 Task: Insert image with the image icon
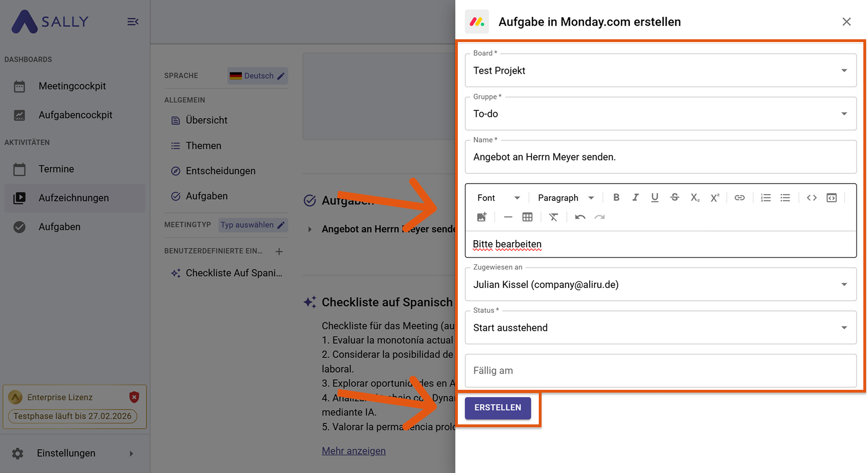tap(482, 217)
